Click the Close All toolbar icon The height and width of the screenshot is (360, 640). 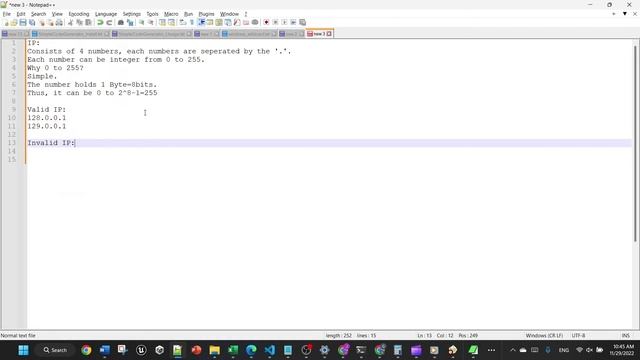[50, 22]
